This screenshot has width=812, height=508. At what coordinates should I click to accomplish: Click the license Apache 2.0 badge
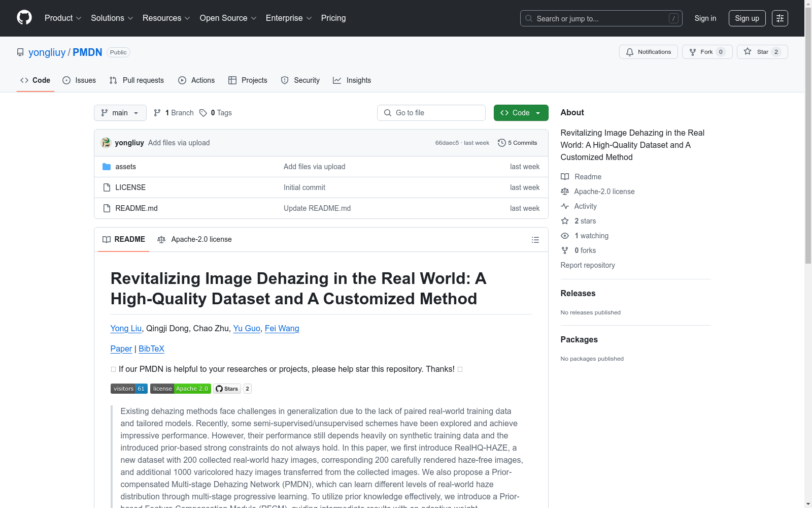[x=181, y=389]
